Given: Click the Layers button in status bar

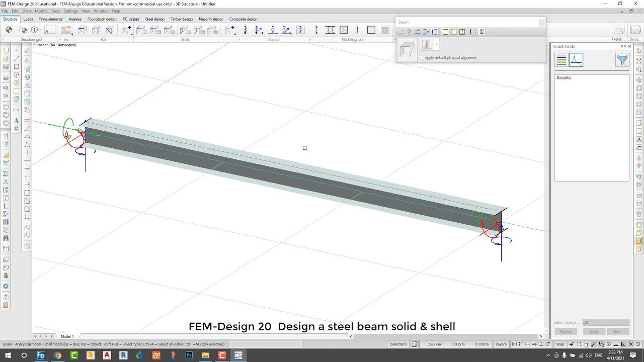Looking at the screenshot, I should 501,344.
